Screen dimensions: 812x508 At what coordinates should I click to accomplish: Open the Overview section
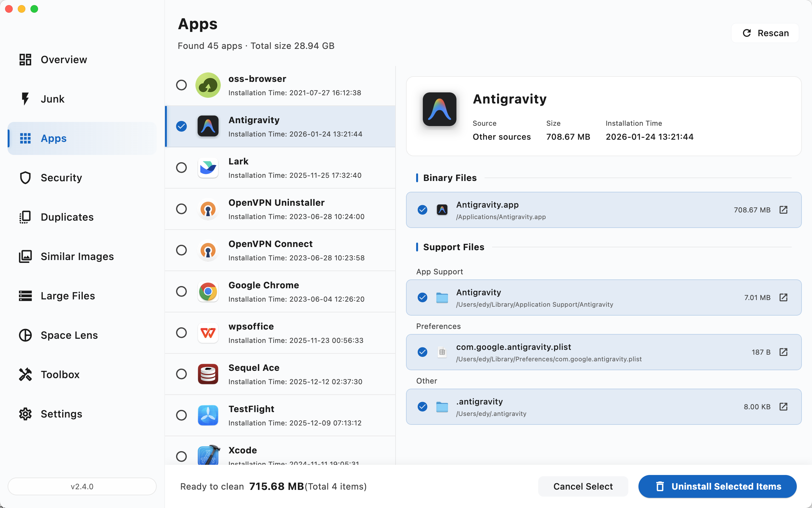coord(82,59)
